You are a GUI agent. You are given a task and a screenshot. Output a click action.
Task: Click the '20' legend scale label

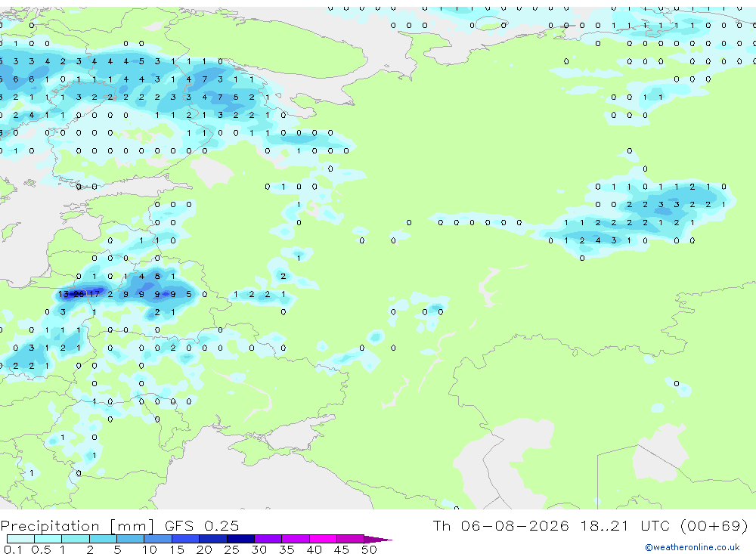click(x=204, y=549)
